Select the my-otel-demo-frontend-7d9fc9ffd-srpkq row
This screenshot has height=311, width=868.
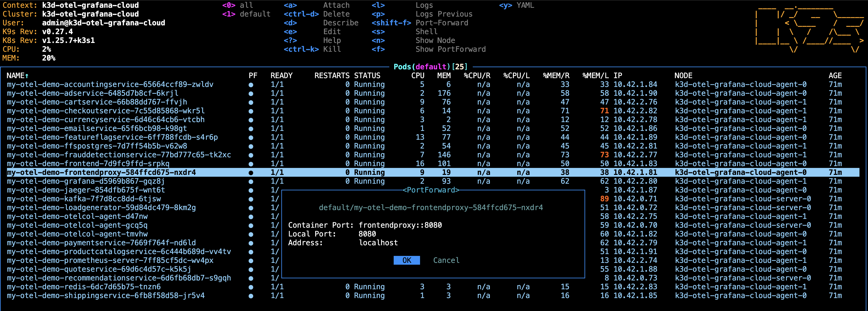(x=433, y=164)
